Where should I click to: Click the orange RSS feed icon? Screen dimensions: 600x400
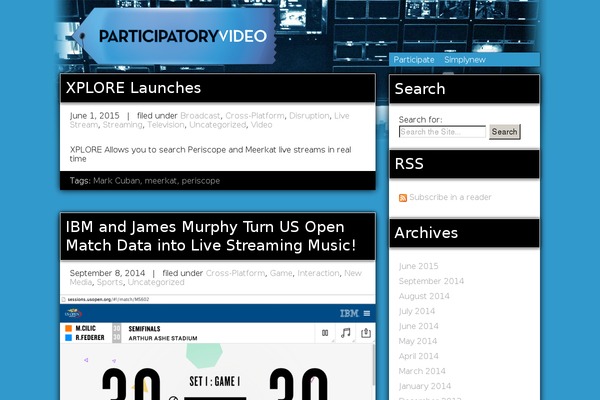[x=403, y=198]
